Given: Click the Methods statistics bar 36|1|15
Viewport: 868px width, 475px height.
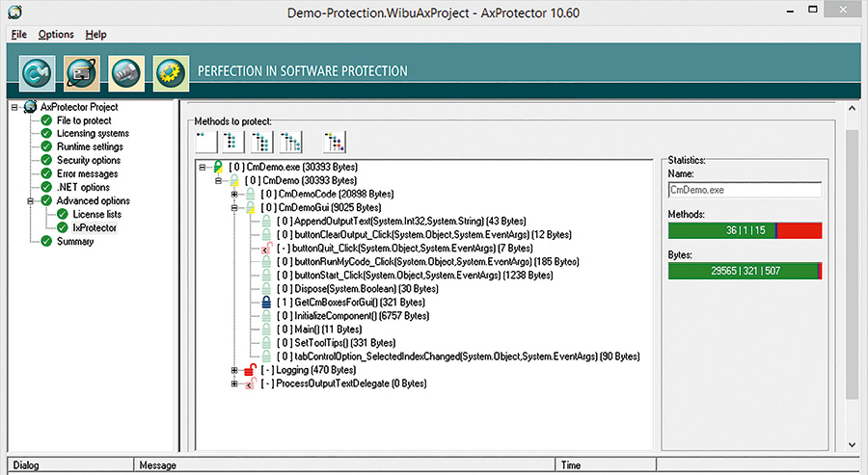Looking at the screenshot, I should 745,230.
